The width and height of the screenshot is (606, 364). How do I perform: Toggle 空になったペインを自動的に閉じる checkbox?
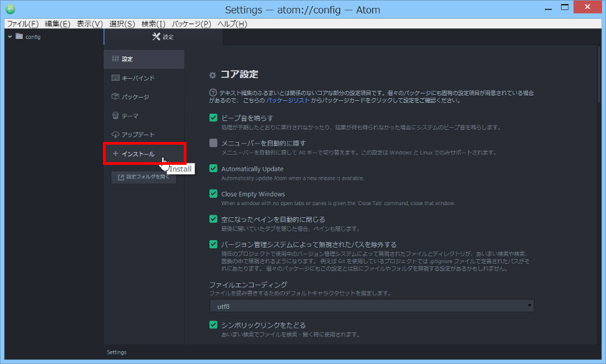[213, 219]
